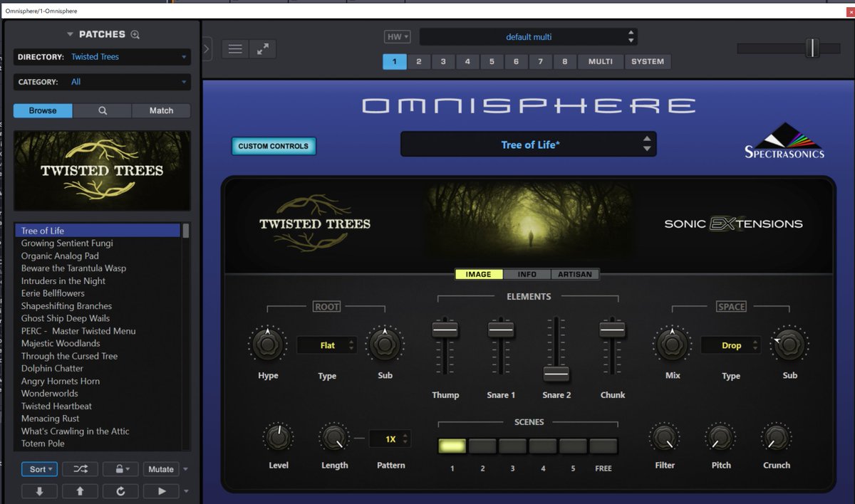This screenshot has width=855, height=504.
Task: Select the IMAGE tab
Action: (479, 274)
